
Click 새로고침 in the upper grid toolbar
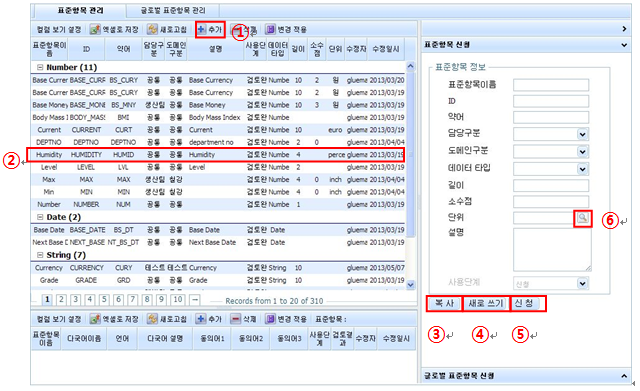click(167, 29)
